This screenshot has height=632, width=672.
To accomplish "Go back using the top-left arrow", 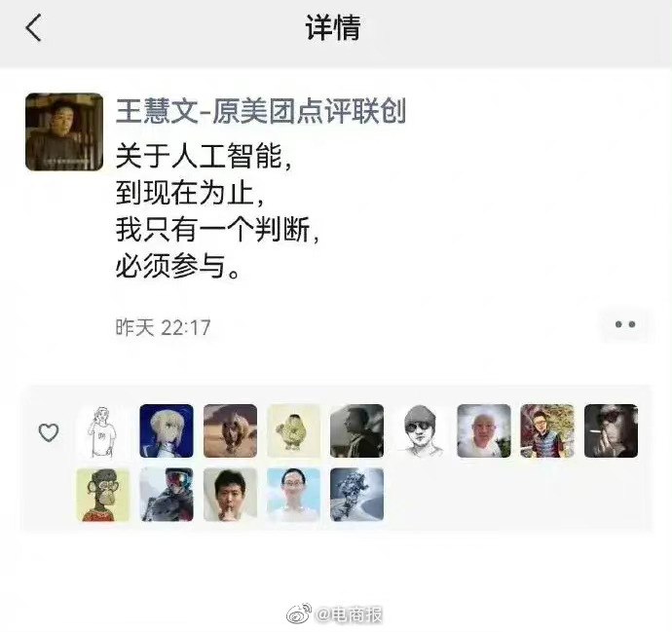I will tap(33, 27).
